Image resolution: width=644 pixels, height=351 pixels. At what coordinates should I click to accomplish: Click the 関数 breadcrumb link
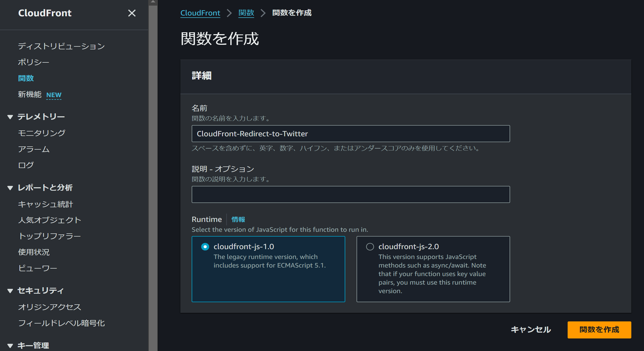point(246,13)
